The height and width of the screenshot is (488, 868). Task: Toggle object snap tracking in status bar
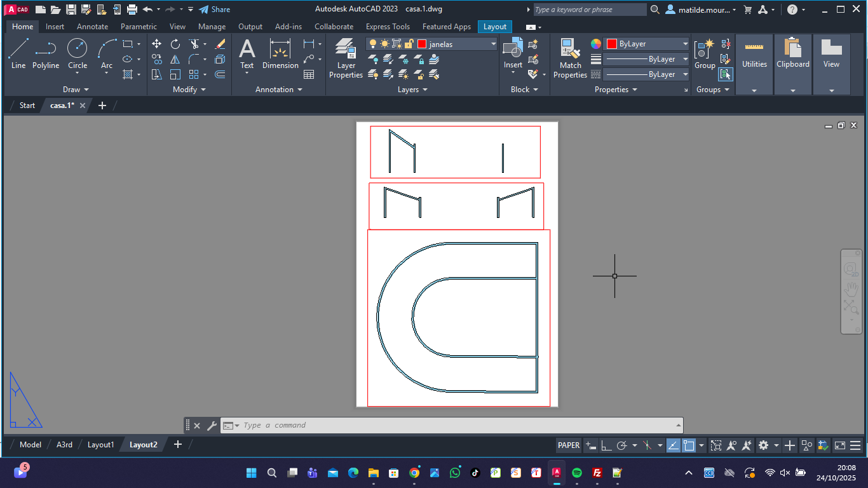[x=673, y=445]
